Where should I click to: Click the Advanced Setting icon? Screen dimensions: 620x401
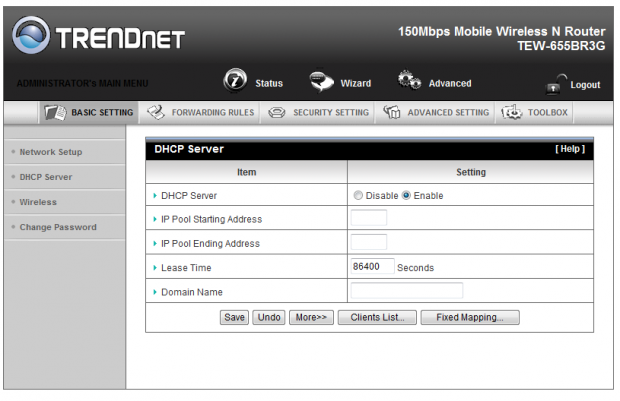391,112
